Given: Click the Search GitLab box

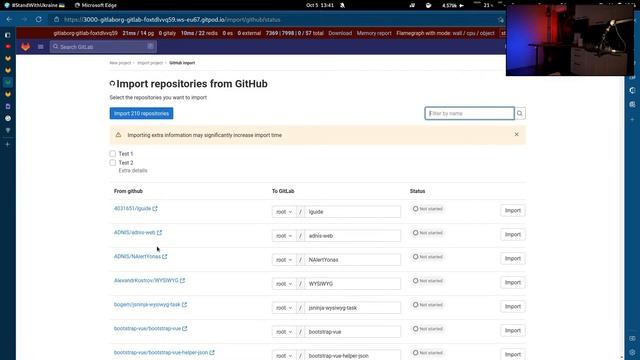Looking at the screenshot, I should [103, 47].
